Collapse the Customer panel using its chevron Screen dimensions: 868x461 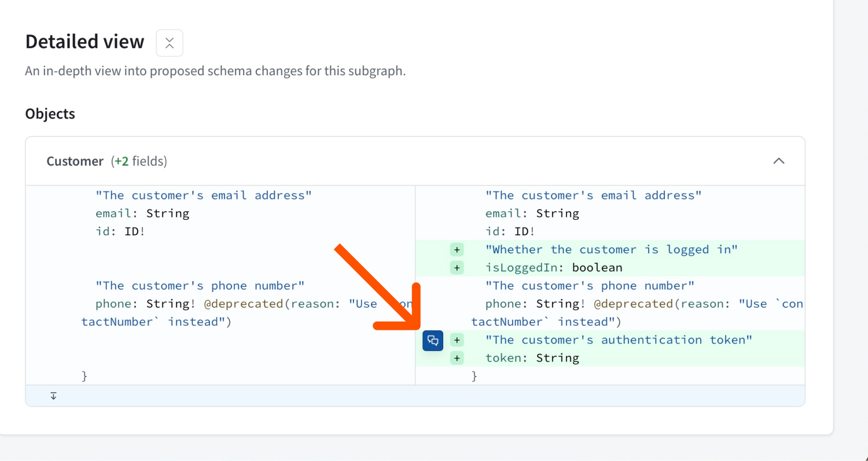779,161
